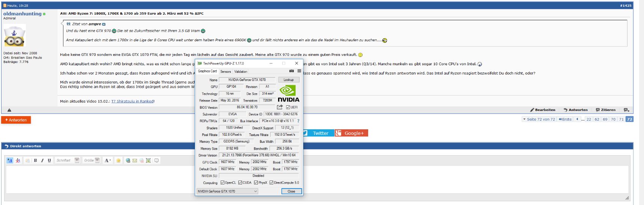Go to page 69

pyautogui.click(x=605, y=119)
